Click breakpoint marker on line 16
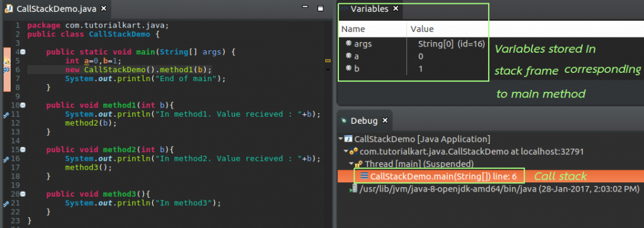644x228 pixels. click(x=6, y=159)
